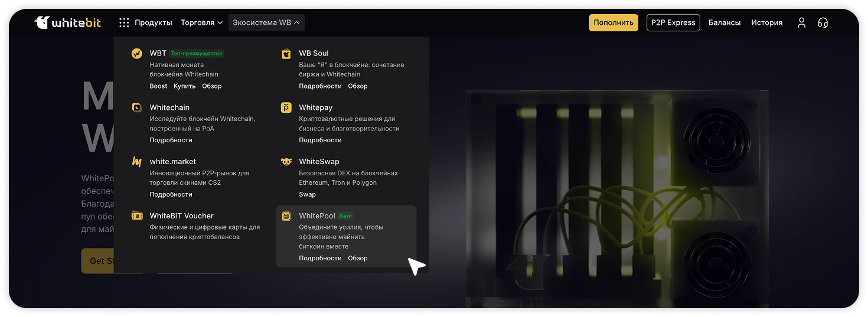This screenshot has height=317, width=868.
Task: Click the P2P Express button
Action: tap(673, 23)
